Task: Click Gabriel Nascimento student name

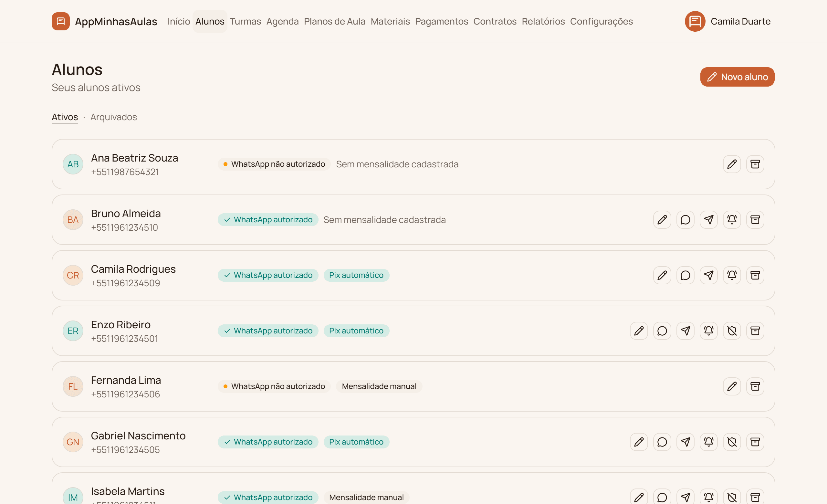Action: coord(138,436)
